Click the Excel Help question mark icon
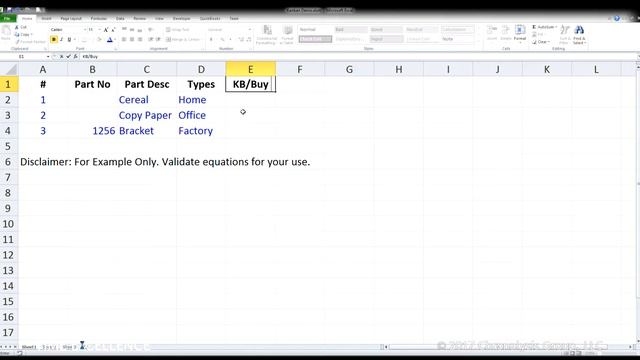This screenshot has width=640, height=360. [617, 18]
